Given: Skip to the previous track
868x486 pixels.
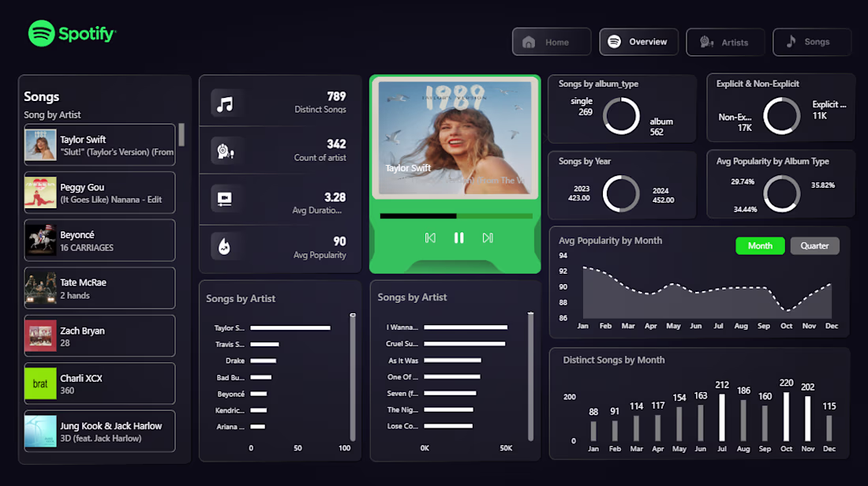Looking at the screenshot, I should (x=430, y=238).
